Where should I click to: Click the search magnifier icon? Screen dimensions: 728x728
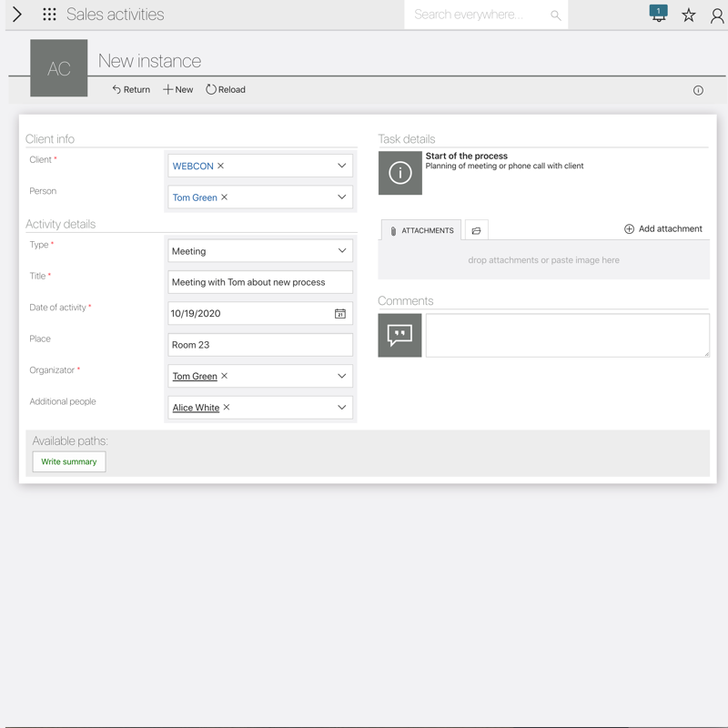(555, 15)
